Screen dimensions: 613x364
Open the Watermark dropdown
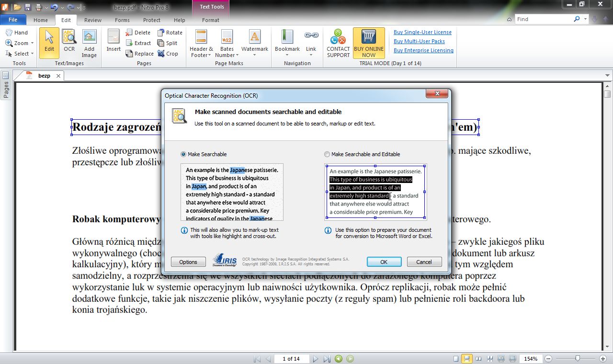255,55
